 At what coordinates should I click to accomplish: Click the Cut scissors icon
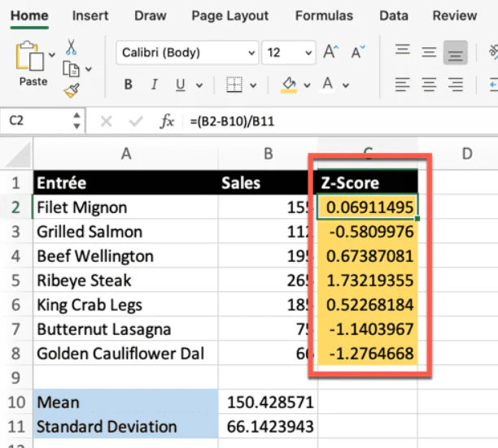click(x=72, y=47)
